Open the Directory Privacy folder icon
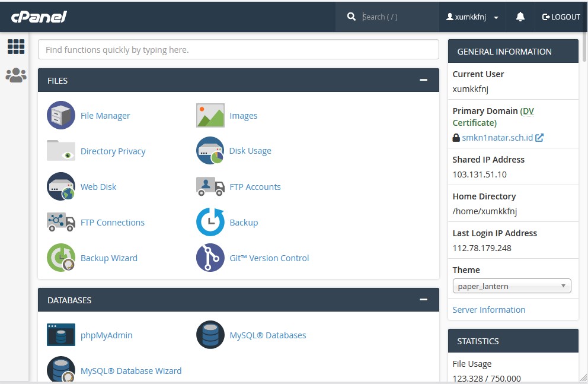 coord(60,151)
